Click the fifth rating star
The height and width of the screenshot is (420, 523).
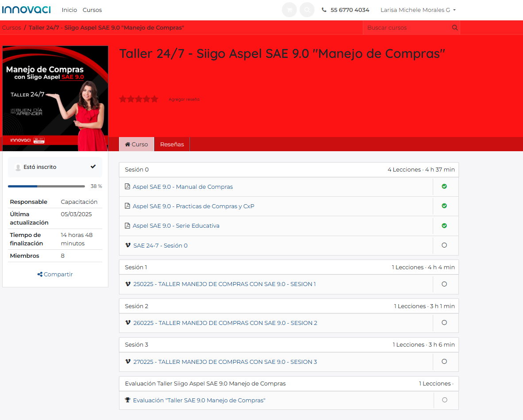154,99
